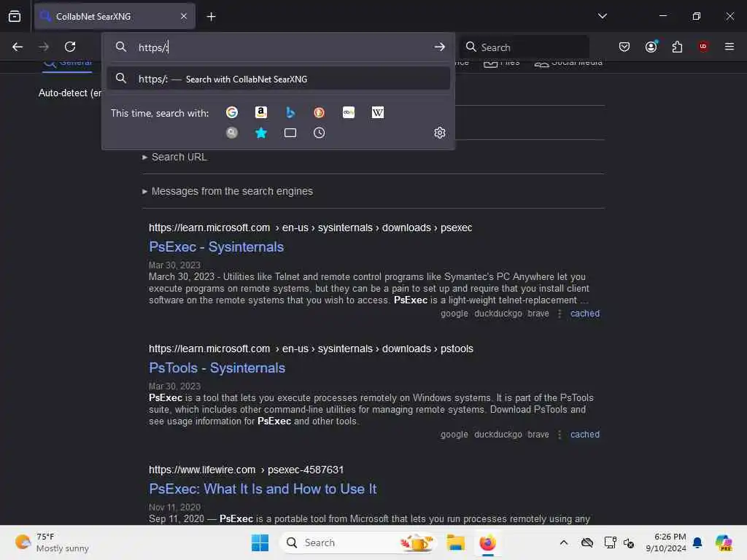
Task: Close the CollabNet SearXNG tab
Action: 184,17
